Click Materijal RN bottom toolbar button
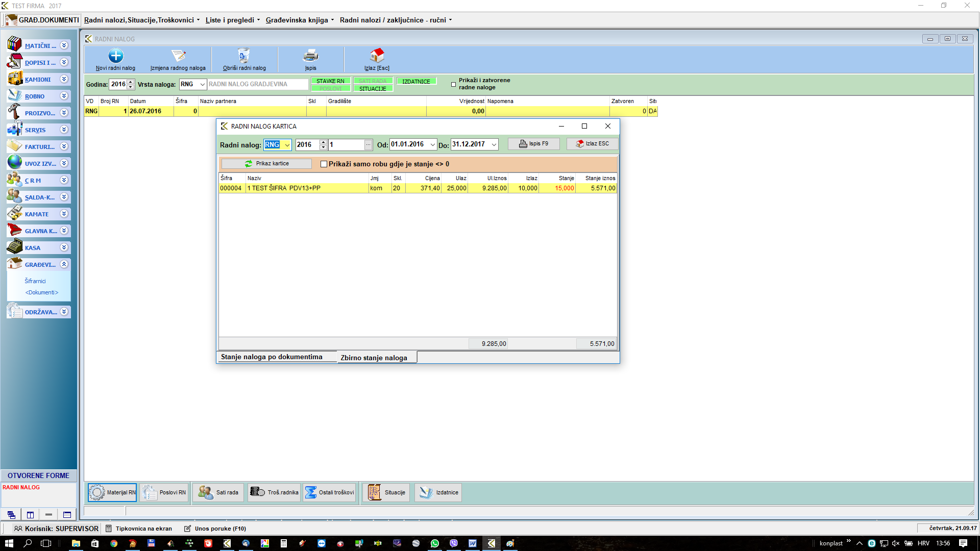 pyautogui.click(x=112, y=492)
